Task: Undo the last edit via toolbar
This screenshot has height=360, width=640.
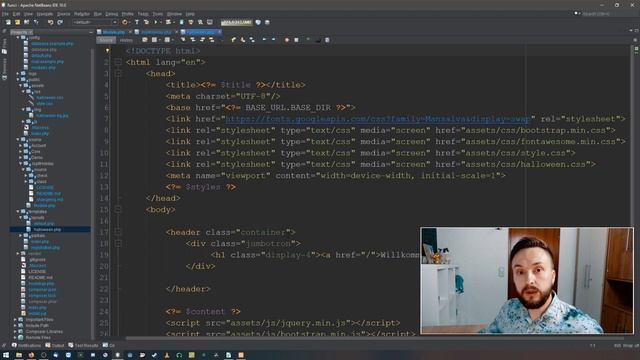Action: coord(51,22)
